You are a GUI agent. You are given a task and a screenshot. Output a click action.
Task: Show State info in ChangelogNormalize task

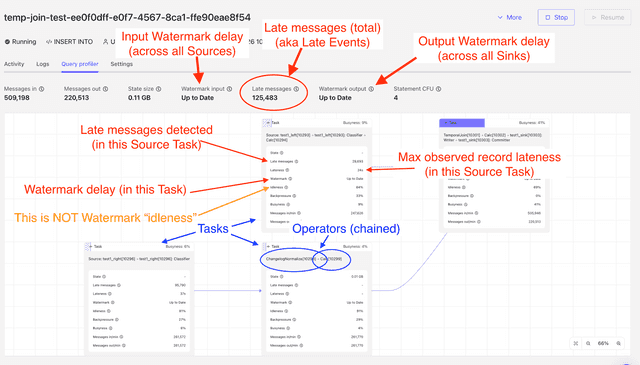pyautogui.click(x=282, y=277)
